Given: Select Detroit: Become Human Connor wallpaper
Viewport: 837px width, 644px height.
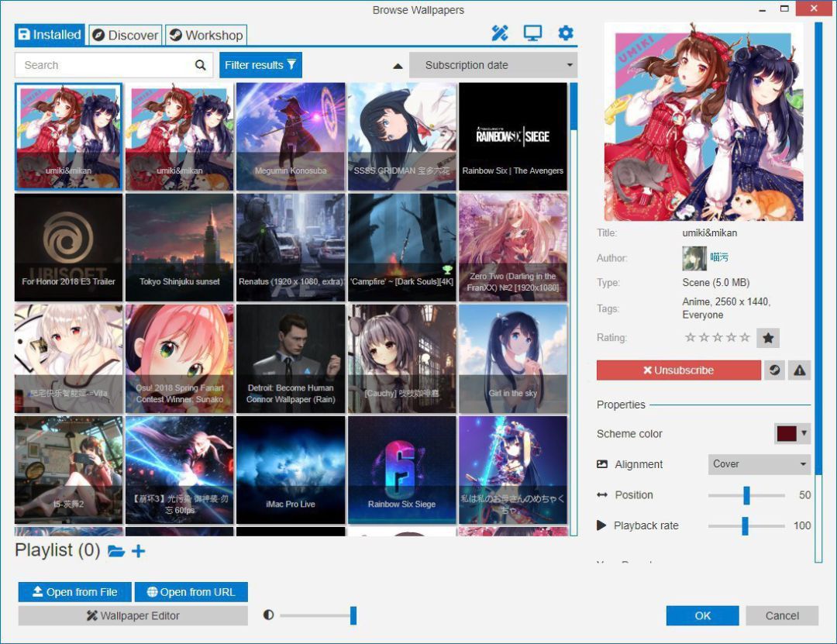Looking at the screenshot, I should coord(291,359).
